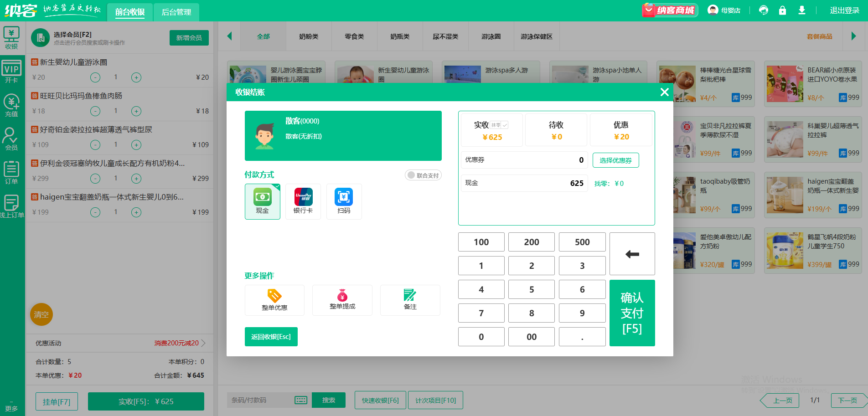The width and height of the screenshot is (868, 416).
Task: Open the 会员 members sidebar icon
Action: point(12,139)
